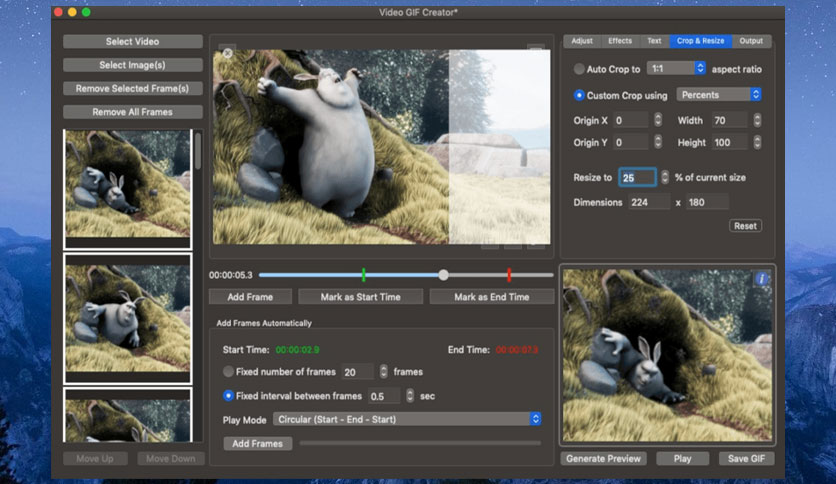
Task: Click the interval seconds stepper
Action: 409,396
